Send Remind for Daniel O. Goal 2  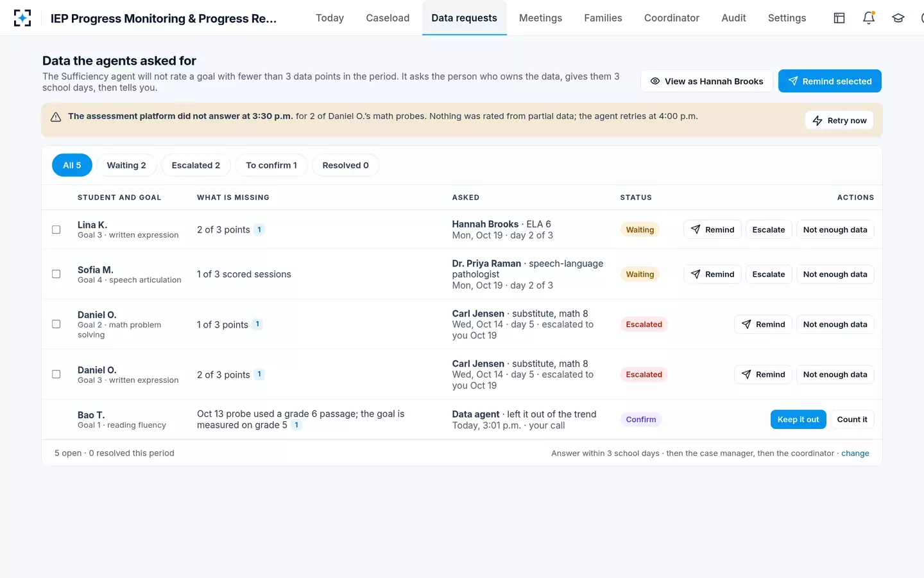click(763, 324)
